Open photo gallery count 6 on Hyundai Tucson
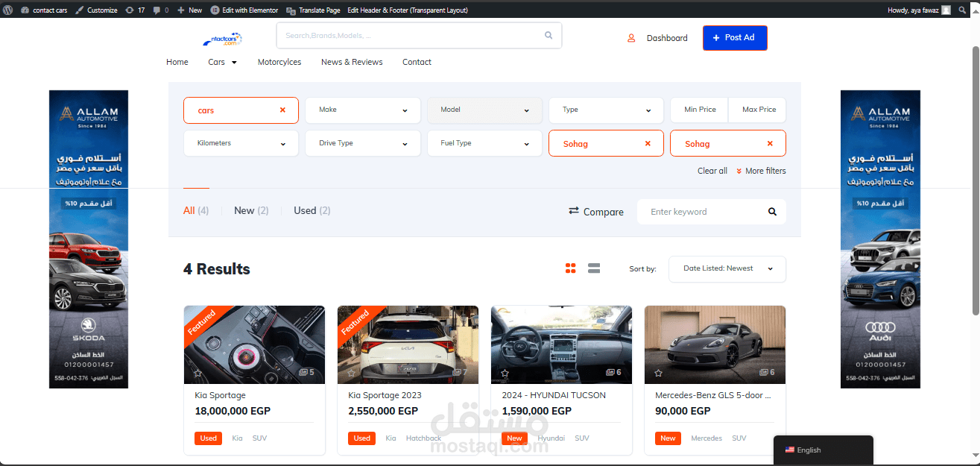The height and width of the screenshot is (466, 980). [x=613, y=372]
